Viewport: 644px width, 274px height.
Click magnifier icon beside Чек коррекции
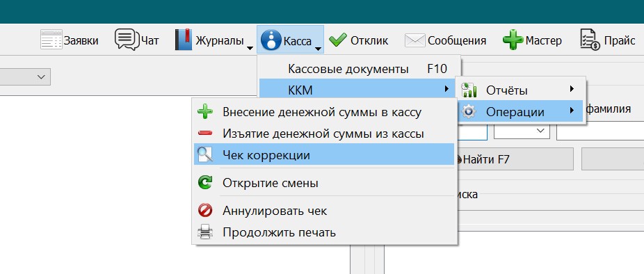(205, 154)
